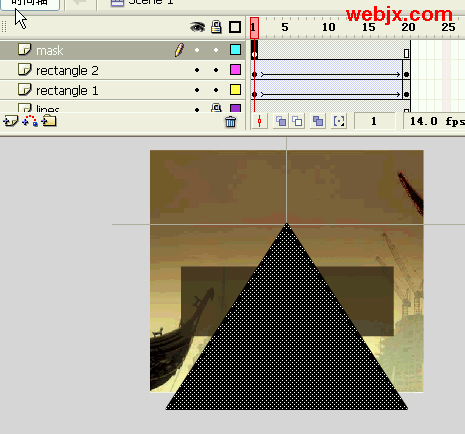Toggle lock dot of rectangle 2 layer

click(216, 70)
